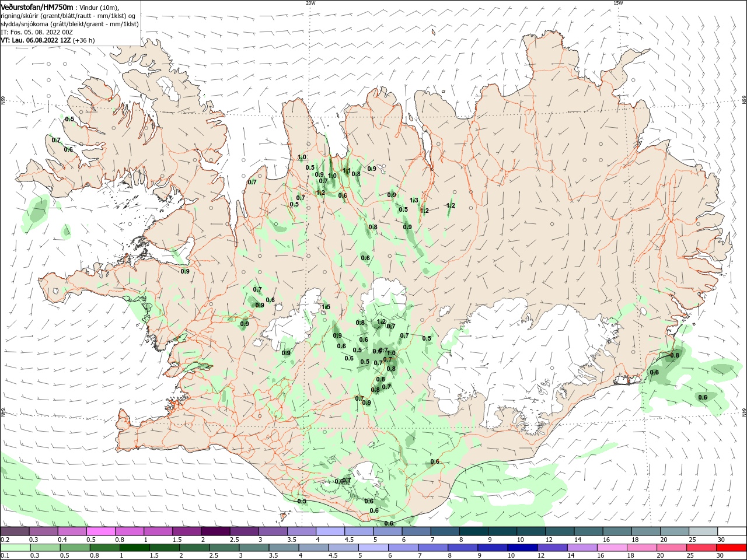Click the 'slydda/snjókoma' legend description line
Image resolution: width=747 pixels, height=560 pixels.
[69, 24]
